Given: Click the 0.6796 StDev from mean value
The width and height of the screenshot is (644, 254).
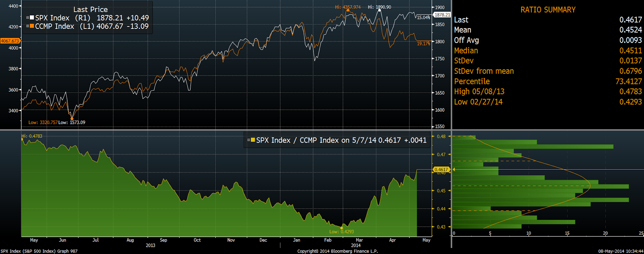Looking at the screenshot, I should 631,71.
